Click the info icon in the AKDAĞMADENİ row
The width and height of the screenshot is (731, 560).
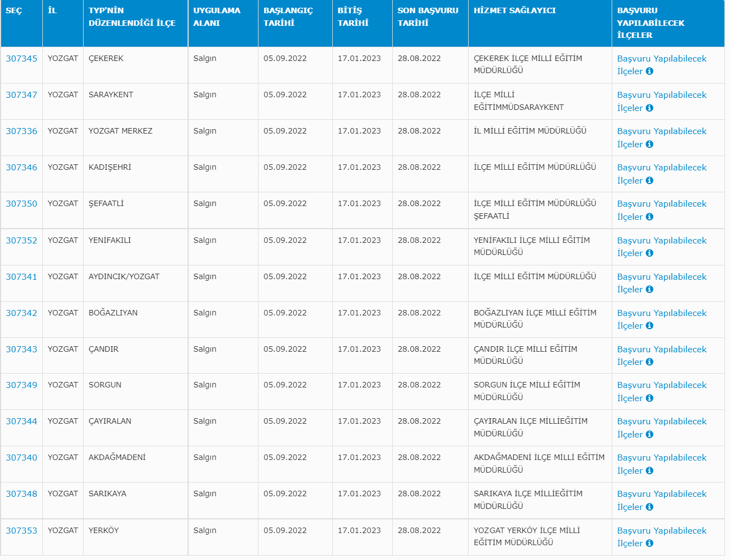click(x=650, y=471)
